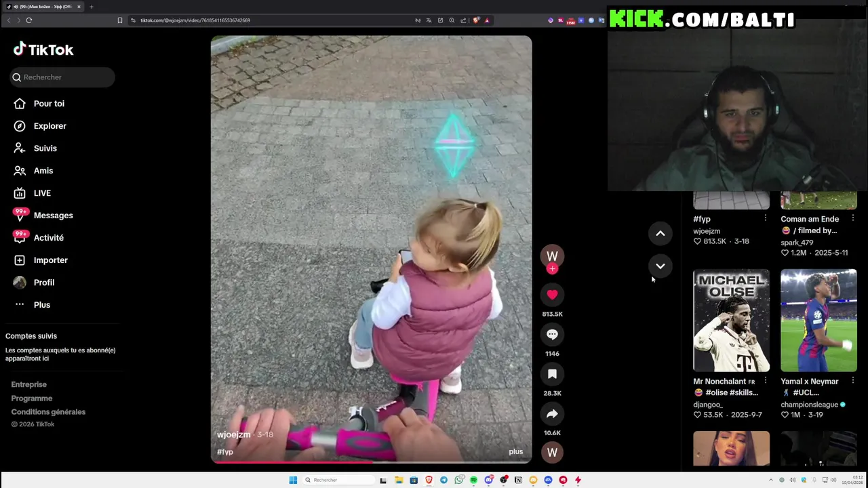Click the browser back arrow
Viewport: 868px width, 488px height.
click(9, 20)
